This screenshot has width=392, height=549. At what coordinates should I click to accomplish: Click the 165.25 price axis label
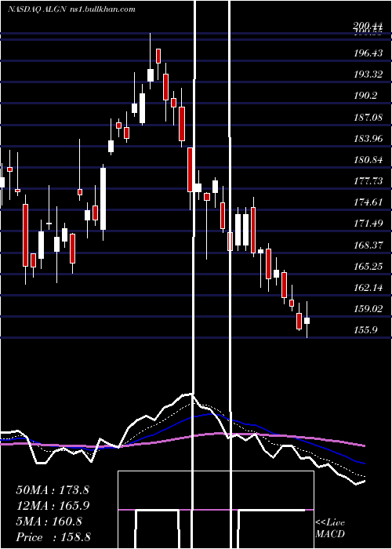(368, 267)
